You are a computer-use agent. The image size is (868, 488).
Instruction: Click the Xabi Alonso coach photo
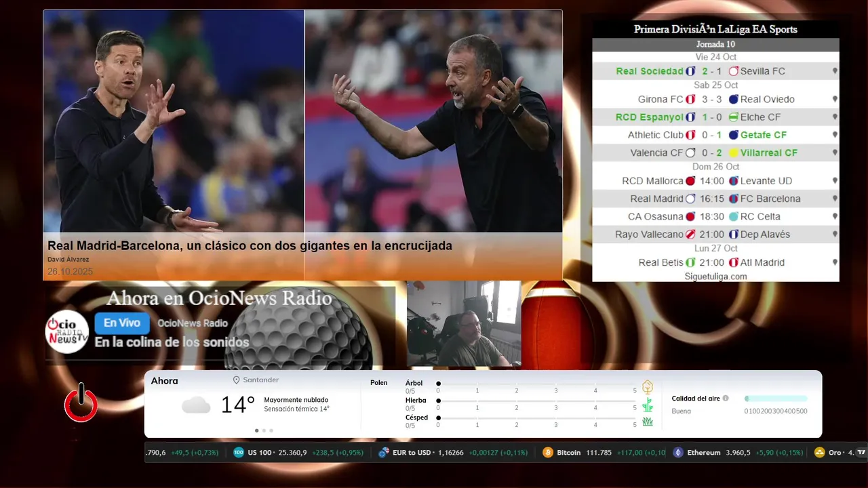click(x=174, y=121)
